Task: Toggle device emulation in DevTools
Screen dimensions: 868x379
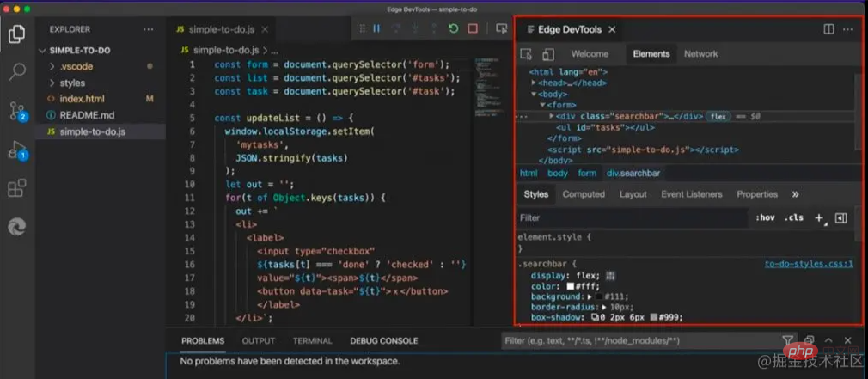Action: [547, 54]
